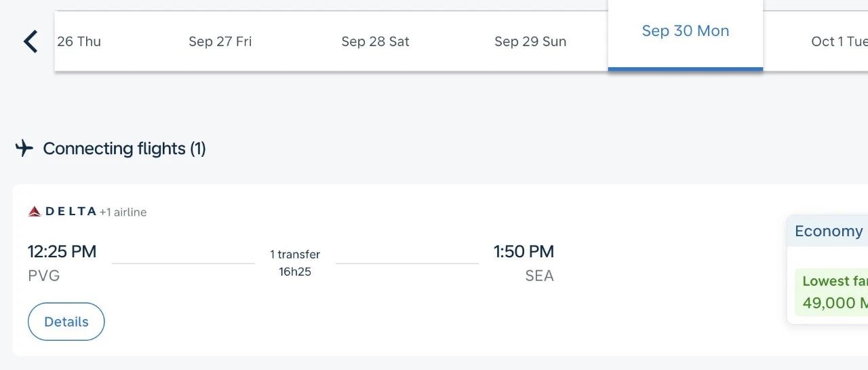Screen dimensions: 868x370
Task: Click the 1 transfer label
Action: coord(295,255)
